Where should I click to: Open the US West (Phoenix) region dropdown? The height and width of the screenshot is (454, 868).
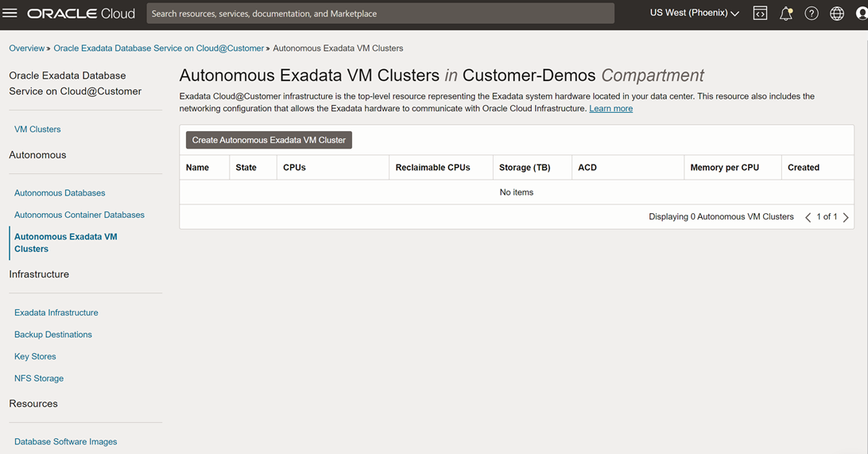click(694, 13)
